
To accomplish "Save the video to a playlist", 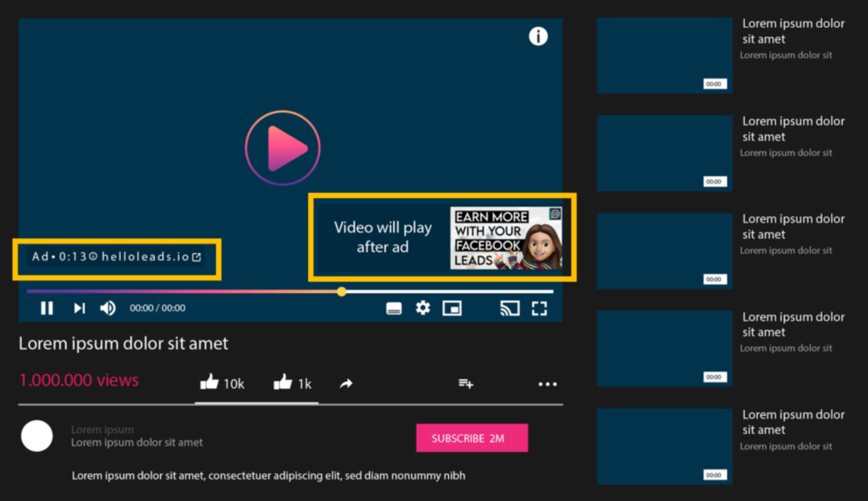I will 465,384.
